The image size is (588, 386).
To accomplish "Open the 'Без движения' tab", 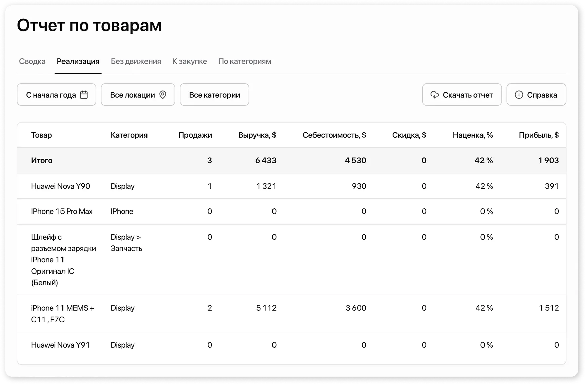I will [136, 61].
